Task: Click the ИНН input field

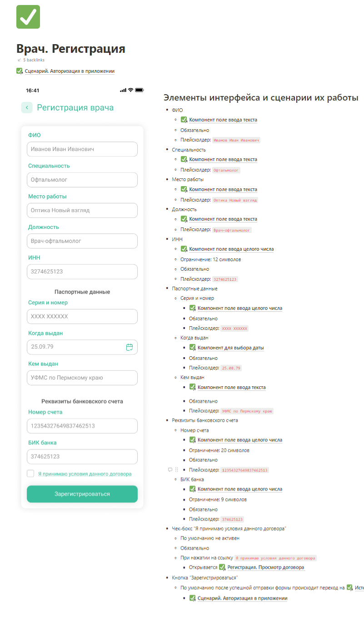Action: [x=82, y=272]
